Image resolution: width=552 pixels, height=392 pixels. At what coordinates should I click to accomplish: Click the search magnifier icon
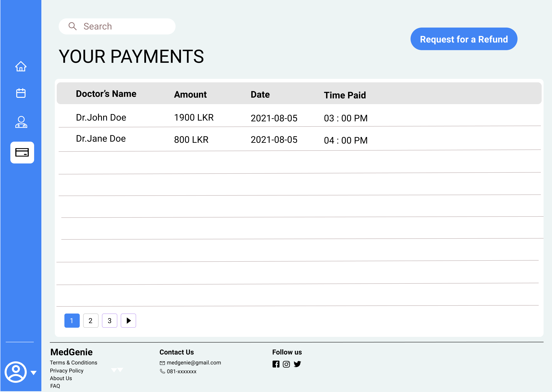tap(72, 26)
